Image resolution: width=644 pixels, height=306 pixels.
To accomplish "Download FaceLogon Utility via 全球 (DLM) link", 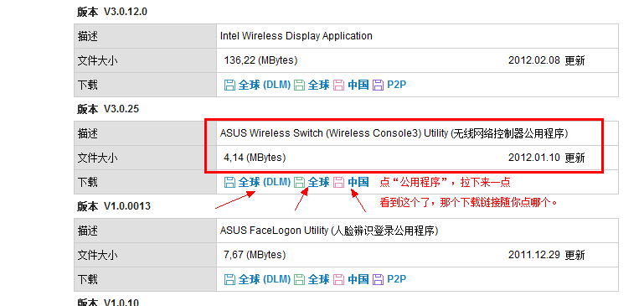I will [265, 280].
